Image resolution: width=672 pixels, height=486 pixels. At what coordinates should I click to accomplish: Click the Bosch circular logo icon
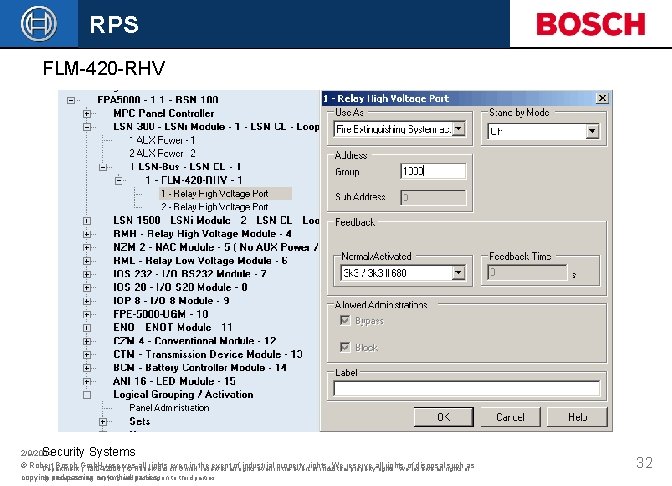[x=39, y=24]
